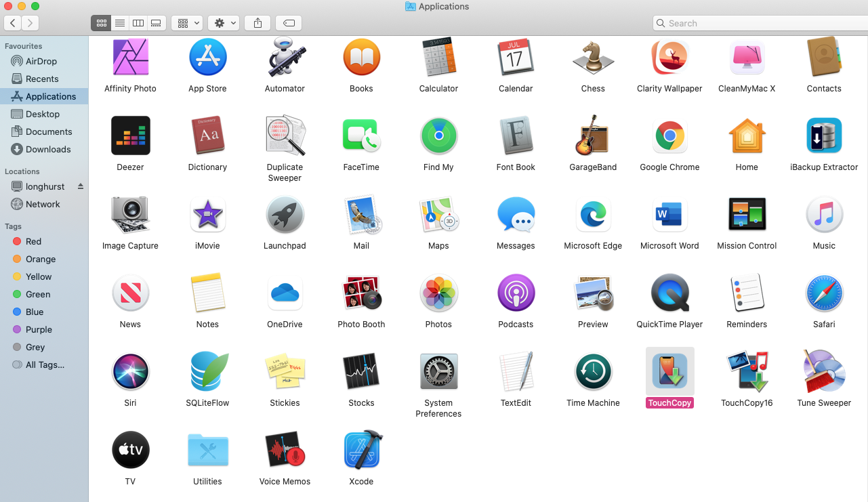Click the Mission Control label

747,246
